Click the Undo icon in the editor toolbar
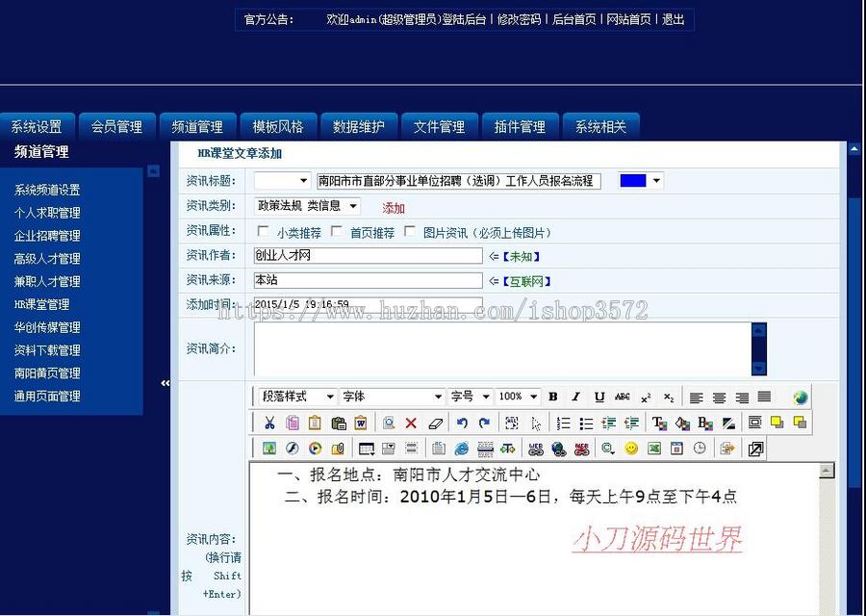This screenshot has width=866, height=616. (462, 423)
